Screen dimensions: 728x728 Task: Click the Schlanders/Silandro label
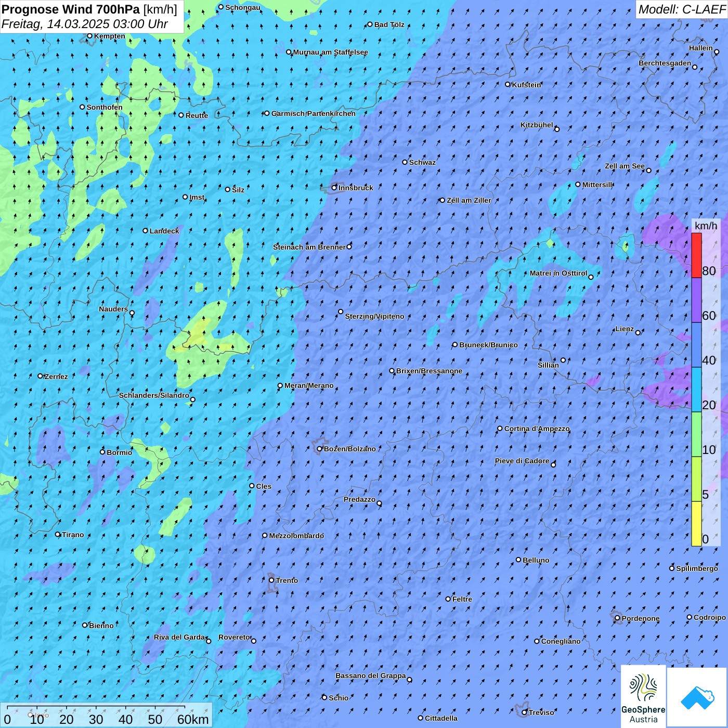tap(154, 395)
